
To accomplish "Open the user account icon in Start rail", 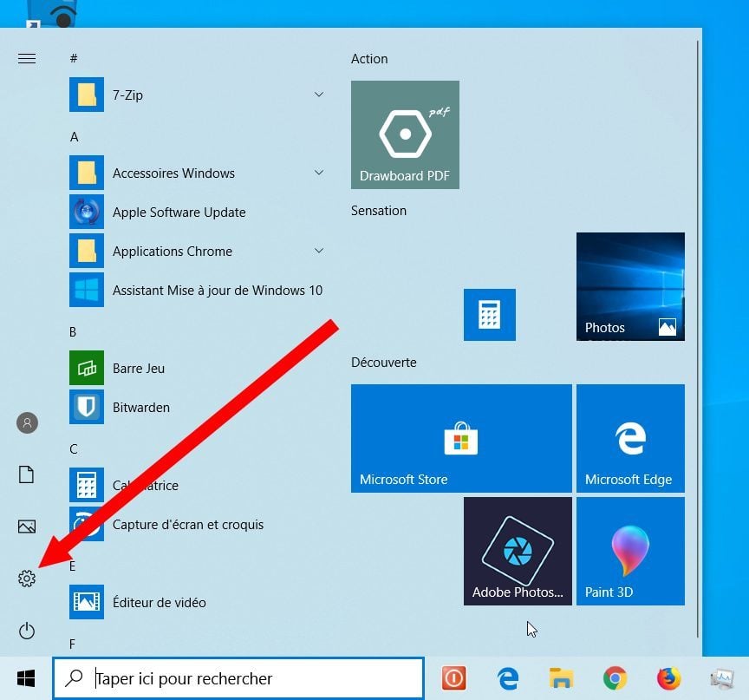I will pyautogui.click(x=27, y=423).
